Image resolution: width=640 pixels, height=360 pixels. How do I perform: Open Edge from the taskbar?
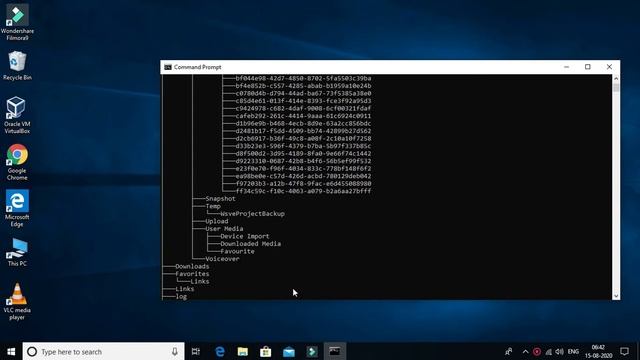[x=220, y=351]
